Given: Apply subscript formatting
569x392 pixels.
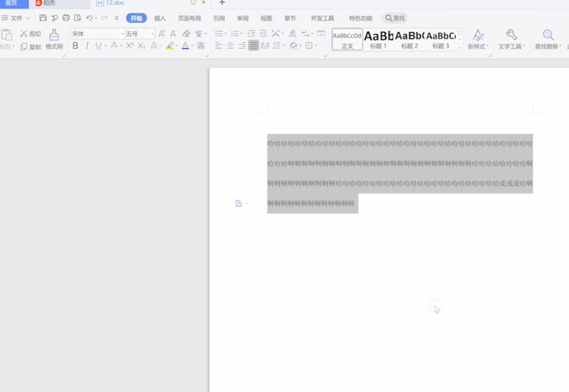Looking at the screenshot, I should coord(142,46).
